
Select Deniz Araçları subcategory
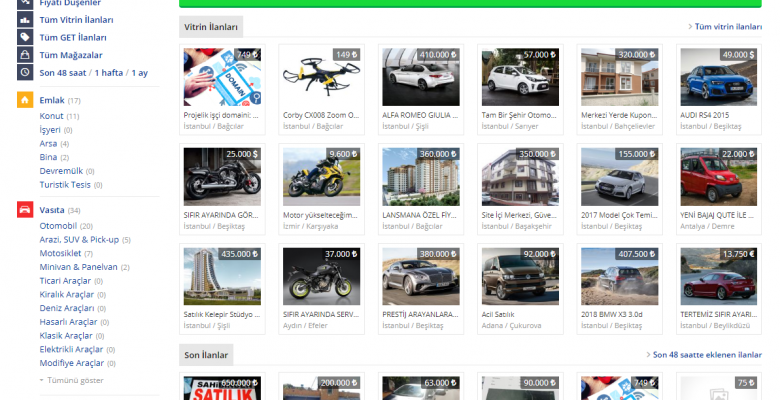(x=67, y=308)
